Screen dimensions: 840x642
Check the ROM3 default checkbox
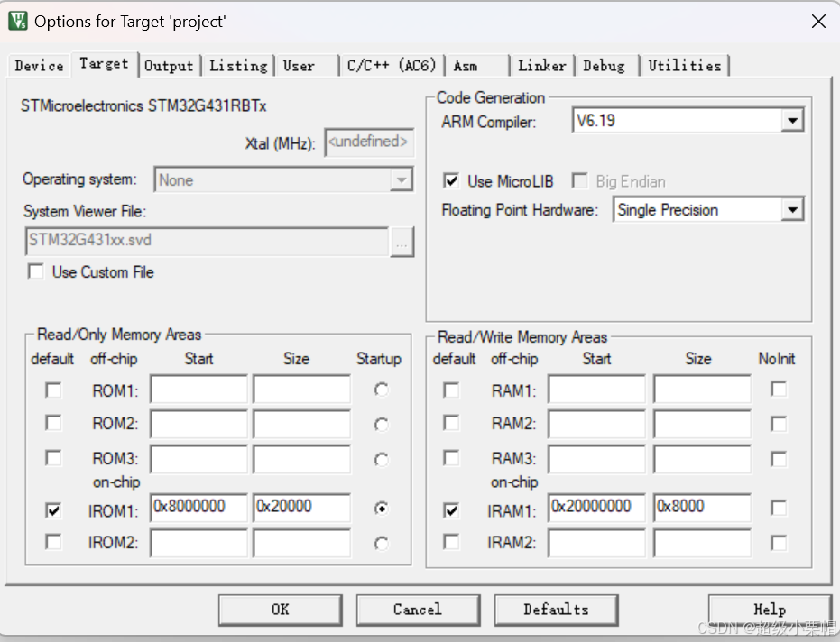click(53, 458)
